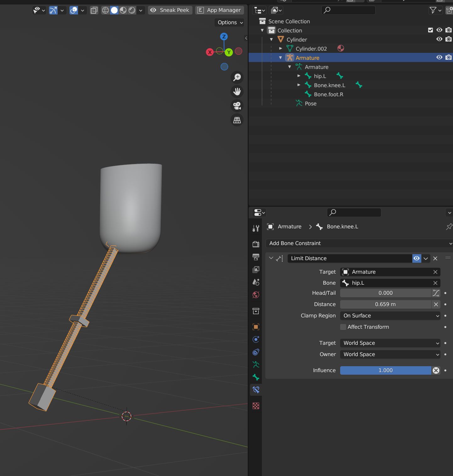Open the Target space dropdown
The width and height of the screenshot is (453, 476).
click(x=390, y=343)
